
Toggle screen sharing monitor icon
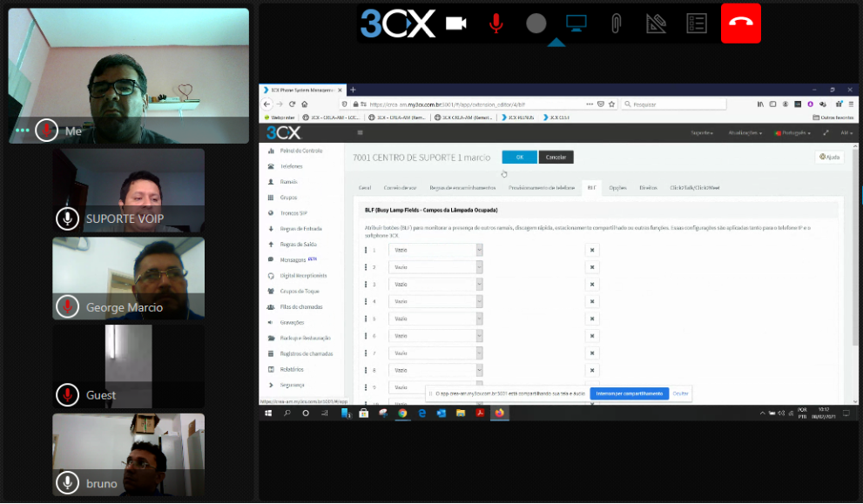(576, 24)
